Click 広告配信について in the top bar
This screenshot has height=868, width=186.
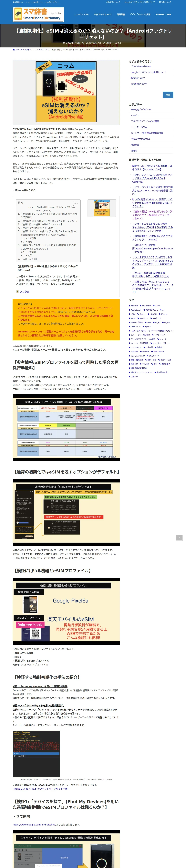pos(113,2)
